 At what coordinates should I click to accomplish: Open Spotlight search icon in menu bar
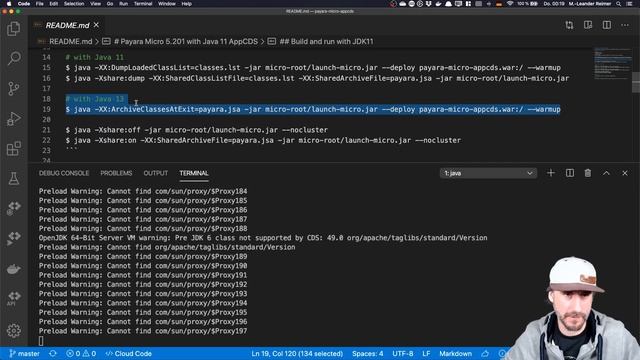619,4
